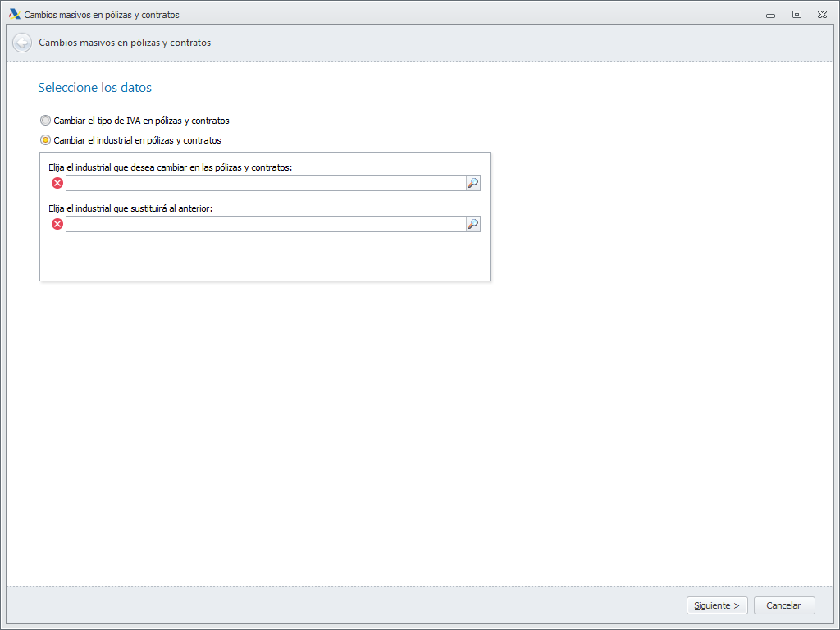
Task: Open search for the industrial to change
Action: [472, 183]
